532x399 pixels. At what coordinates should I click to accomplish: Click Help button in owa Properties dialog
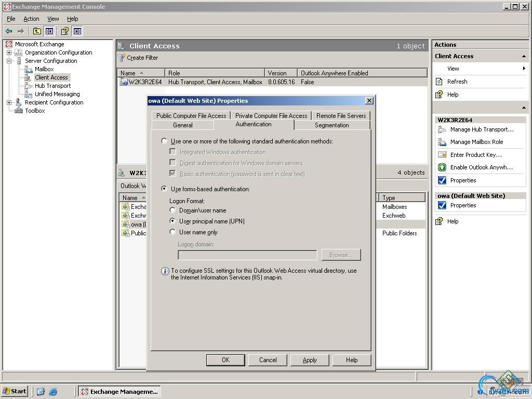point(352,360)
